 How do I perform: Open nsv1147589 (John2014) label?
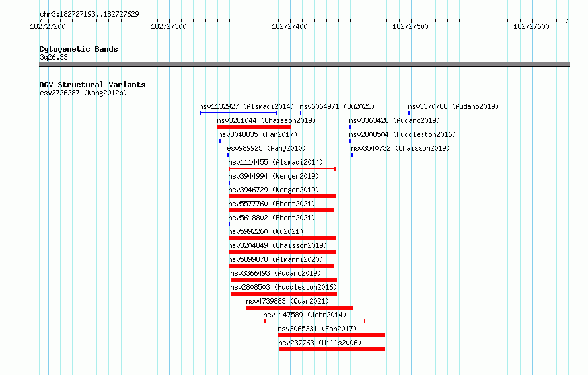[x=305, y=315]
